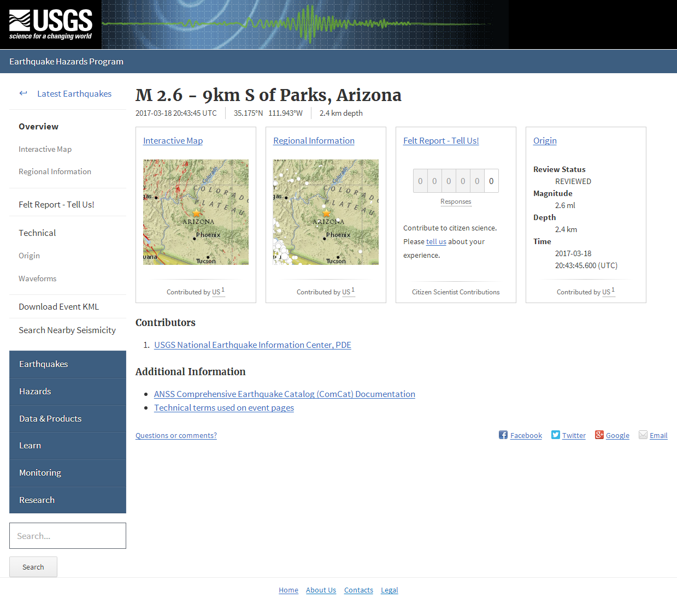This screenshot has width=677, height=616.
Task: Select the Google+ share icon
Action: (599, 435)
